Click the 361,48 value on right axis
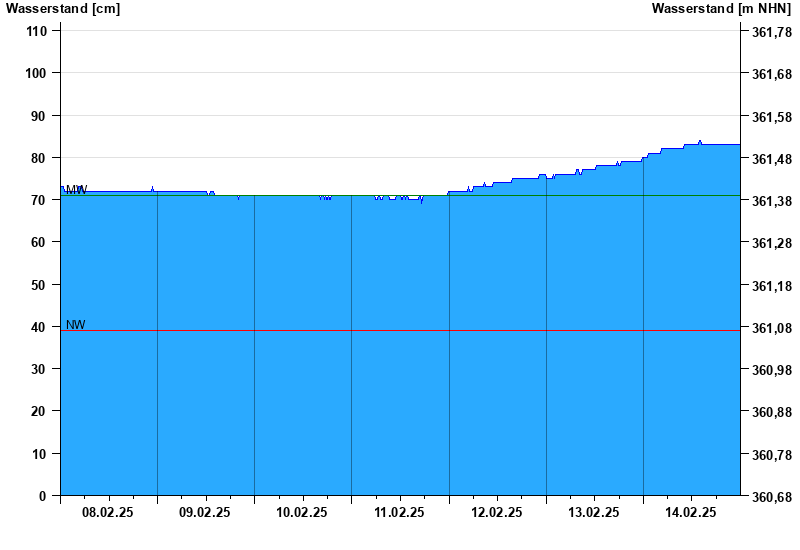This screenshot has width=800, height=550. coord(772,159)
